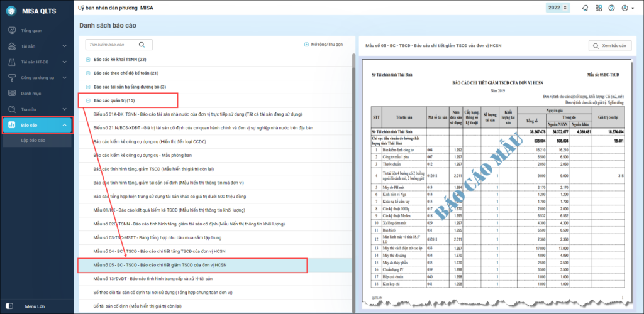This screenshot has height=314, width=644.
Task: Click the help question mark icon
Action: coord(611,8)
